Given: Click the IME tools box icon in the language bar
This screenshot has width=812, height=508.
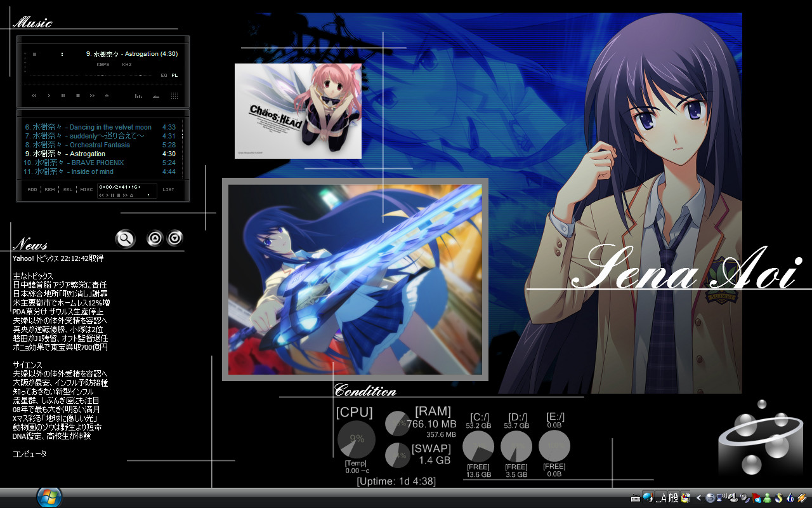Looking at the screenshot, I should point(686,498).
